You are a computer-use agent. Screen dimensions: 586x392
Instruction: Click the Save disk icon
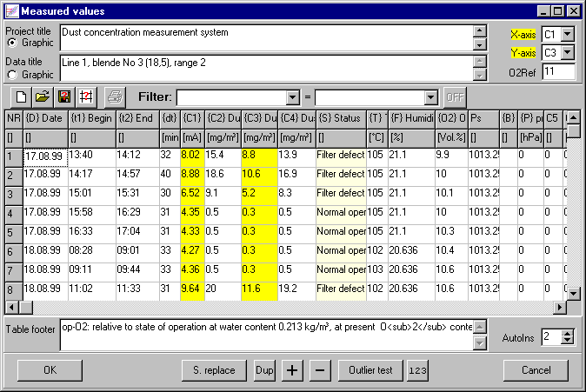[63, 97]
